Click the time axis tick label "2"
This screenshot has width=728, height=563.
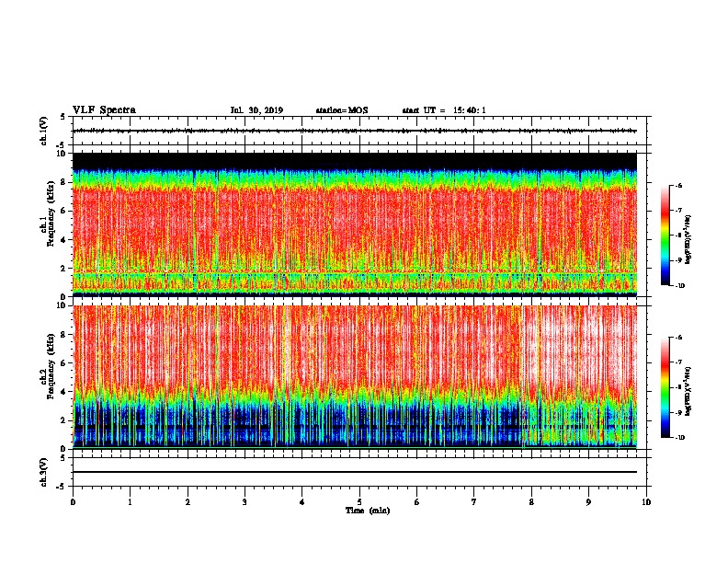[x=188, y=502]
